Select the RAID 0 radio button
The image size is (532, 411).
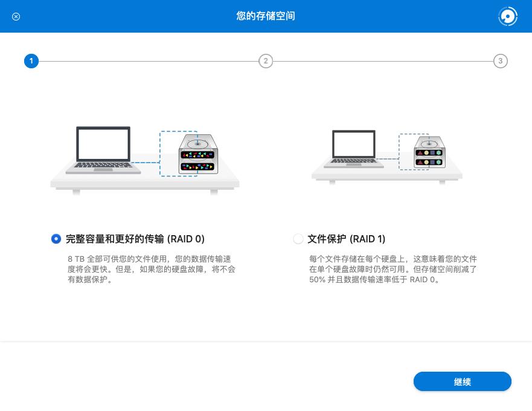coord(56,239)
